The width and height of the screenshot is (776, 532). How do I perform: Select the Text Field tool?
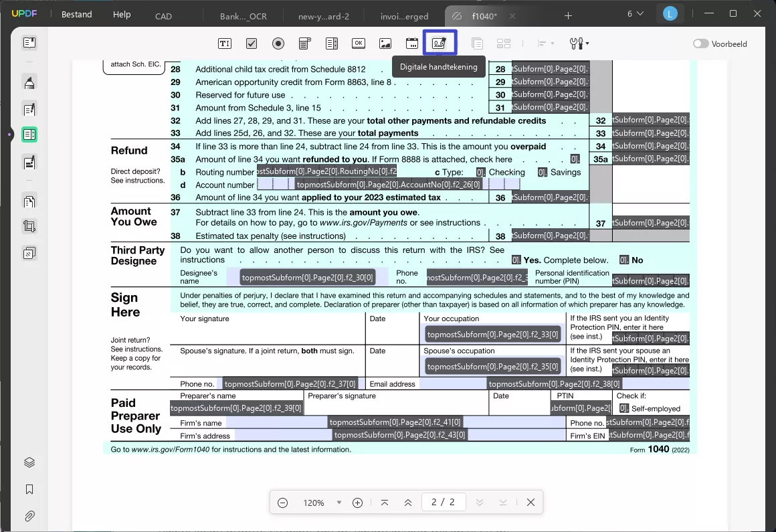tap(225, 43)
